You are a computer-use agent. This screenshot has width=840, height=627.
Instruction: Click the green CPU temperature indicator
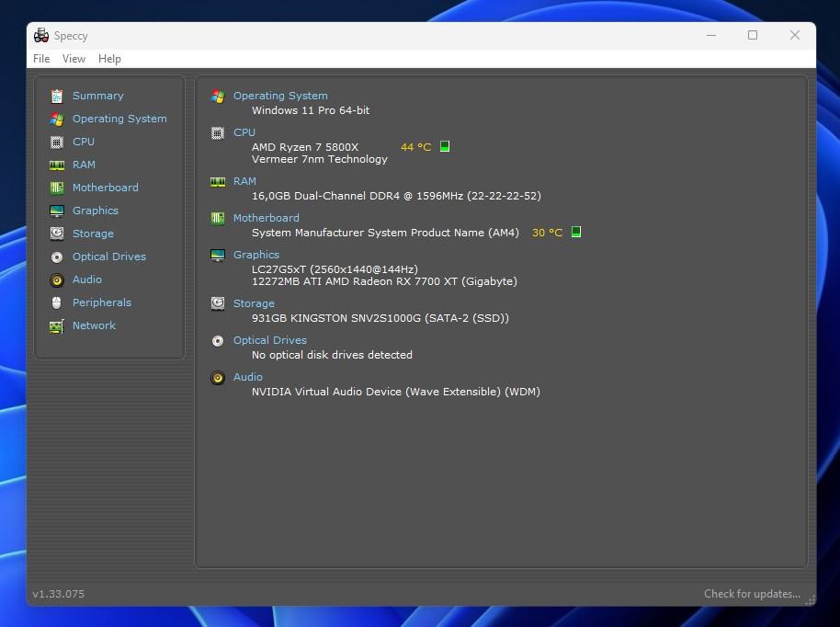[x=445, y=146]
